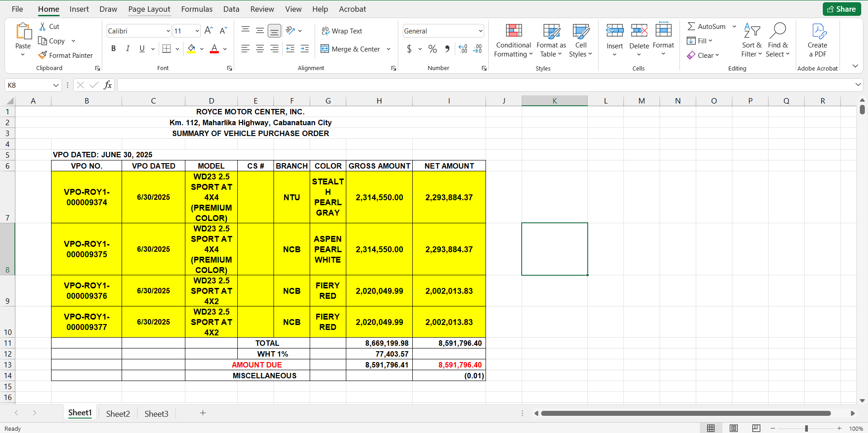The height and width of the screenshot is (433, 868).
Task: Toggle Wrap Text on selected cell
Action: pos(342,31)
